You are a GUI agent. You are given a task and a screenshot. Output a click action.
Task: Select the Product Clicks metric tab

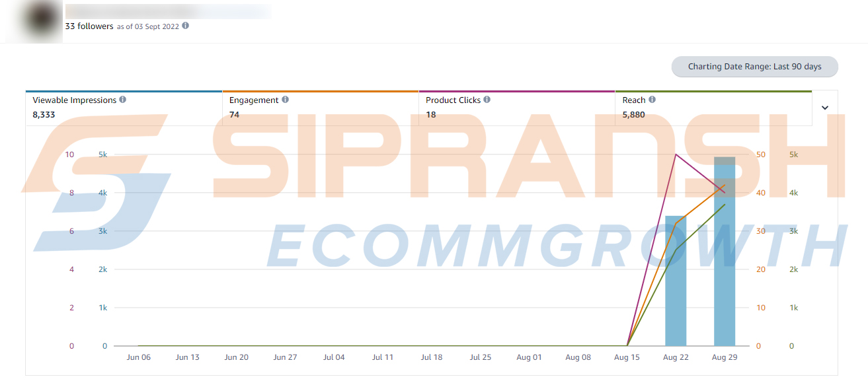(x=516, y=108)
